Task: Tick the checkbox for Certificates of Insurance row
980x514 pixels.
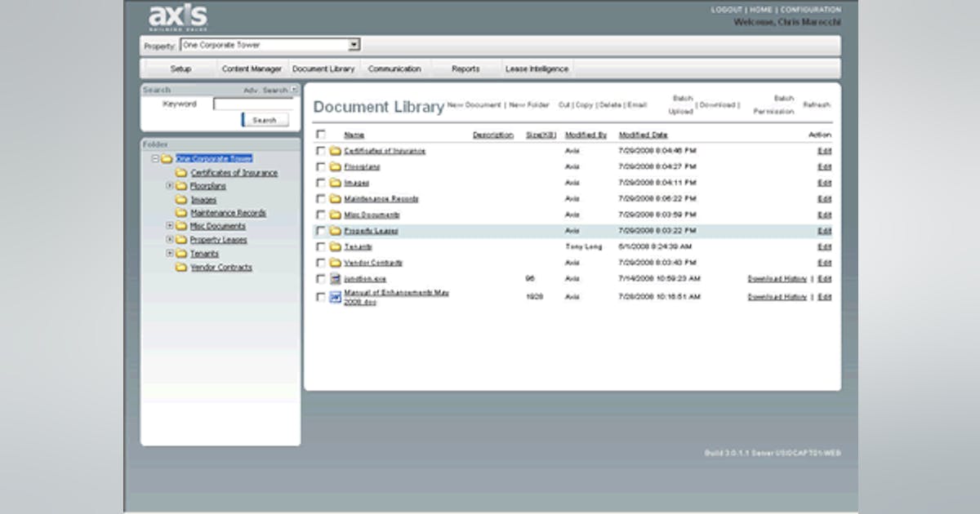Action: point(320,151)
